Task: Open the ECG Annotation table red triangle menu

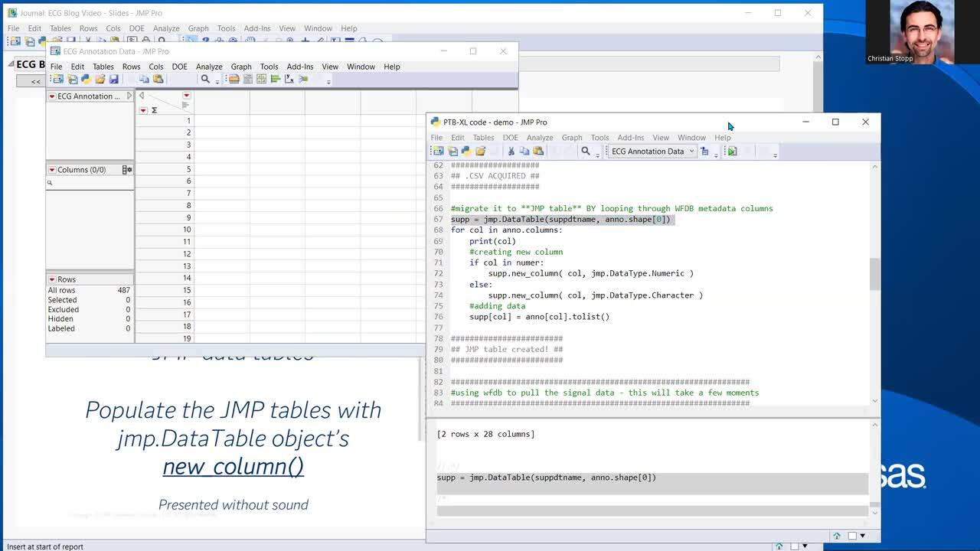Action: tap(52, 96)
